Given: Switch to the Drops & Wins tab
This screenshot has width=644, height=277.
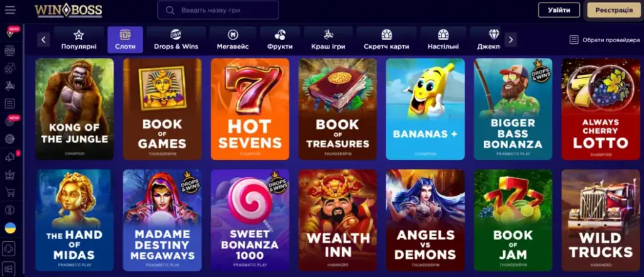Looking at the screenshot, I should tap(176, 40).
